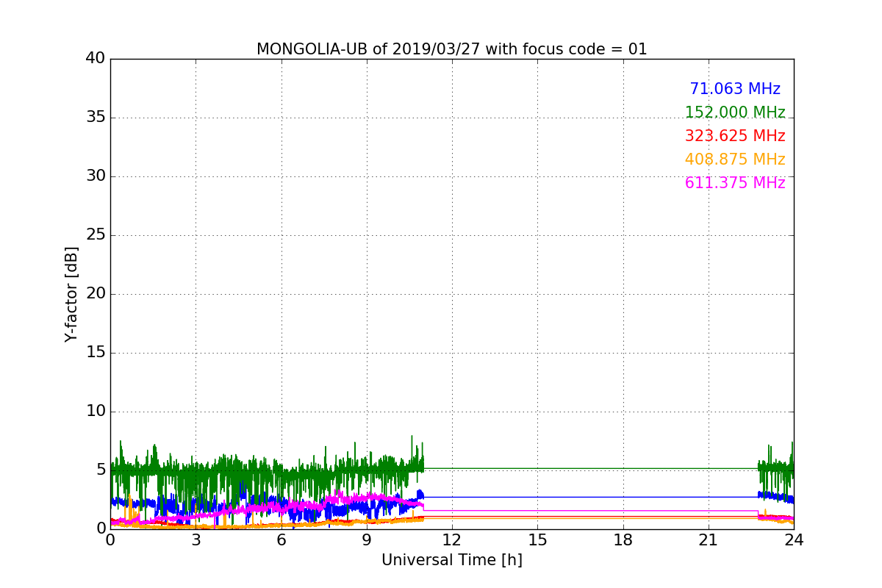Select the 152.000 MHz legend label

[x=735, y=112]
